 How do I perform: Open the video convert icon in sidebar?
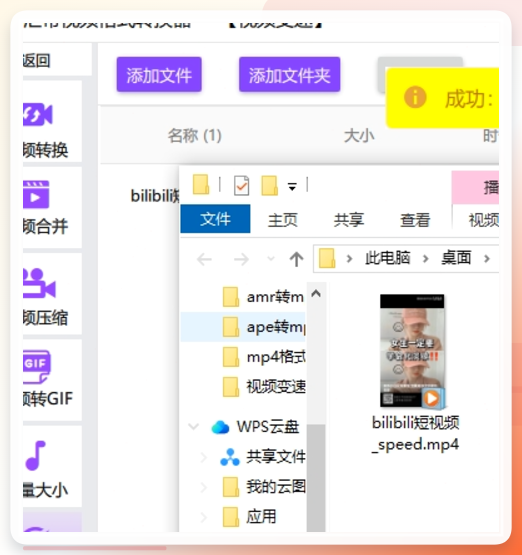(x=38, y=114)
